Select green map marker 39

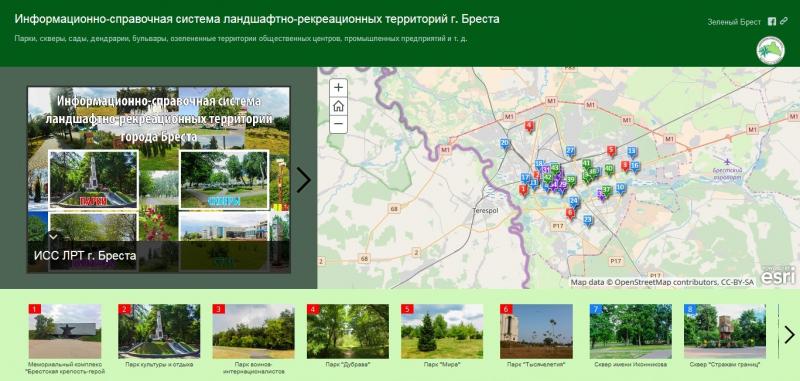click(x=571, y=181)
